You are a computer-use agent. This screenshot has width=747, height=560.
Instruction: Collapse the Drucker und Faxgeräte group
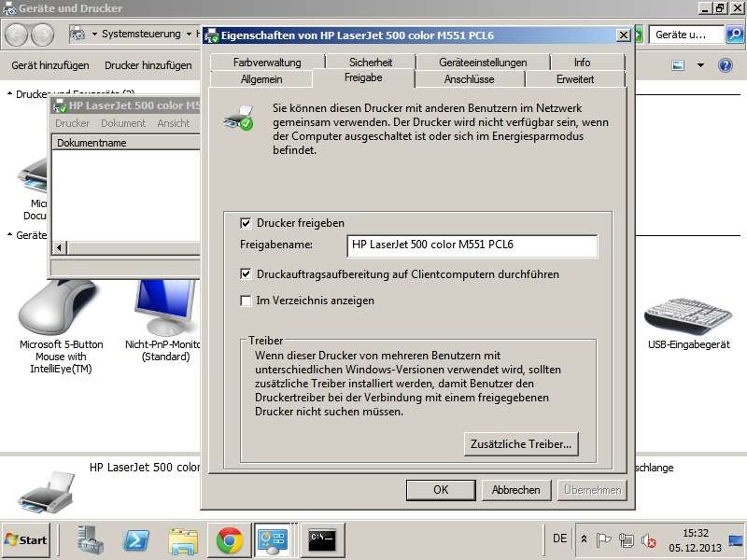tap(9, 94)
